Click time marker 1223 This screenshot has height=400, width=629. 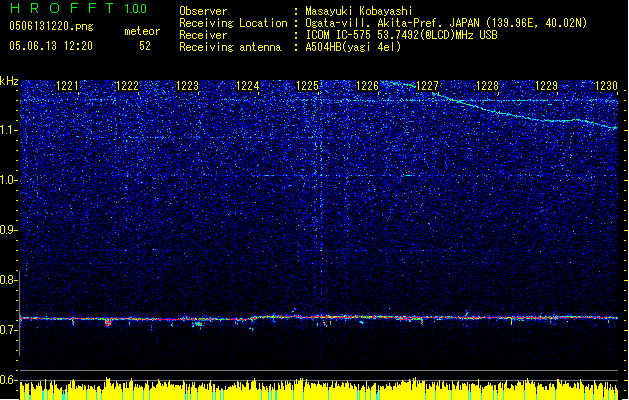[x=187, y=86]
